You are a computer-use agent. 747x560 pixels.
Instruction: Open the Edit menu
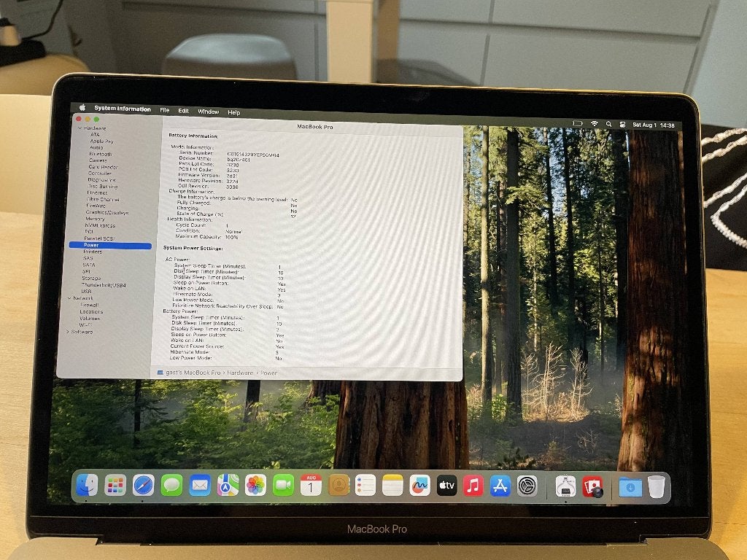[x=183, y=111]
